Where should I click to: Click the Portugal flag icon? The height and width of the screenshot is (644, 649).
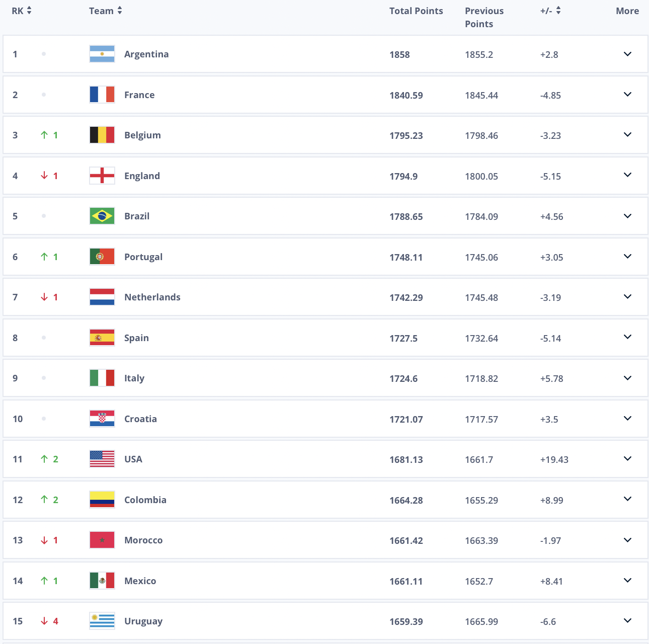point(102,257)
